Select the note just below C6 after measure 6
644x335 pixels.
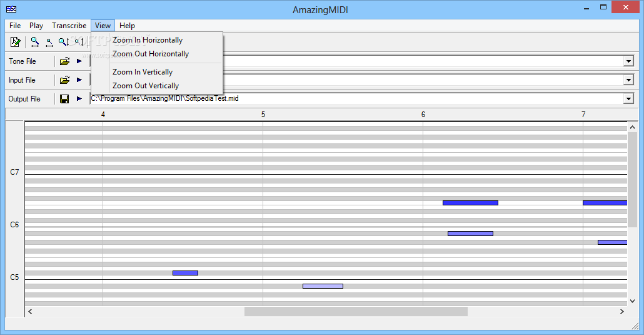pyautogui.click(x=470, y=234)
